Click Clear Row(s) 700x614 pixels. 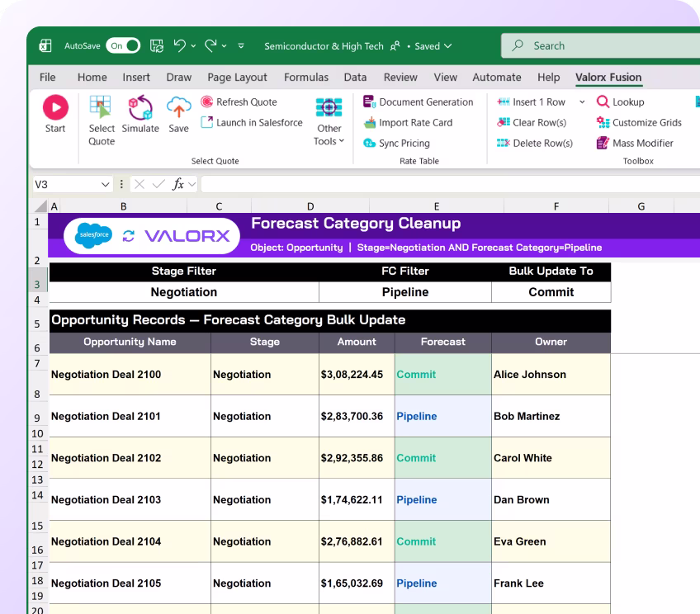pos(532,122)
